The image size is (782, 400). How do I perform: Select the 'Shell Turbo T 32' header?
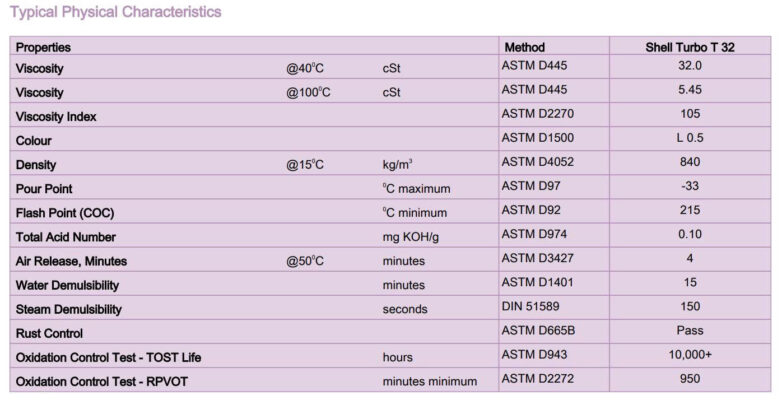(690, 47)
